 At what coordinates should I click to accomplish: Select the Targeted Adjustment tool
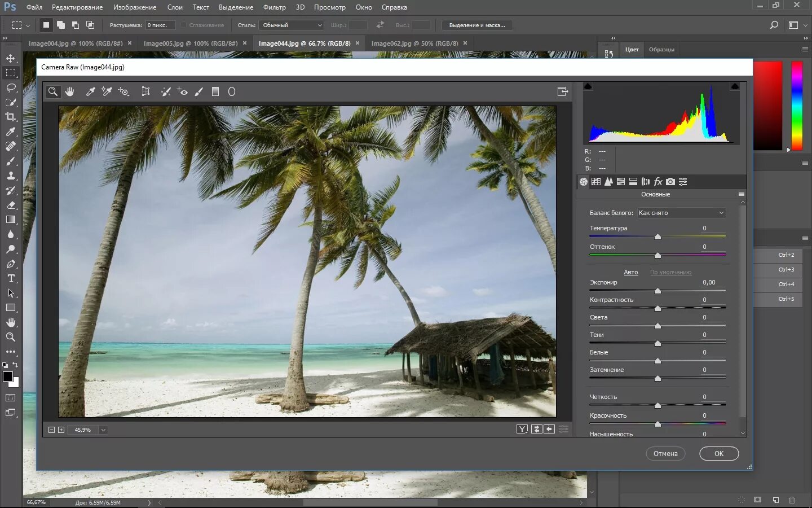point(123,91)
